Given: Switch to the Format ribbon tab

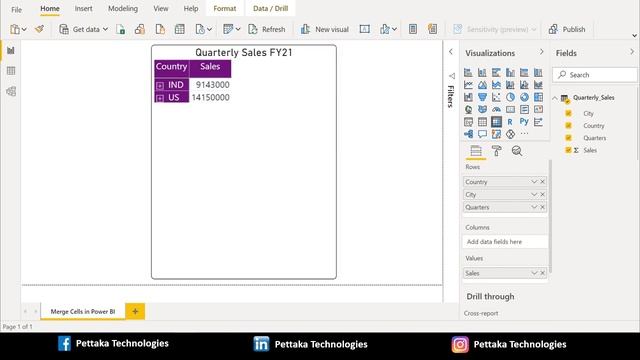Looking at the screenshot, I should (224, 8).
